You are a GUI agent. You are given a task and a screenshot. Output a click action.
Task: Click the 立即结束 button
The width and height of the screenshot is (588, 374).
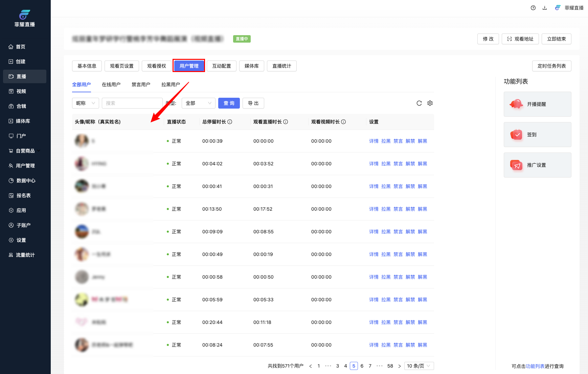coord(556,39)
